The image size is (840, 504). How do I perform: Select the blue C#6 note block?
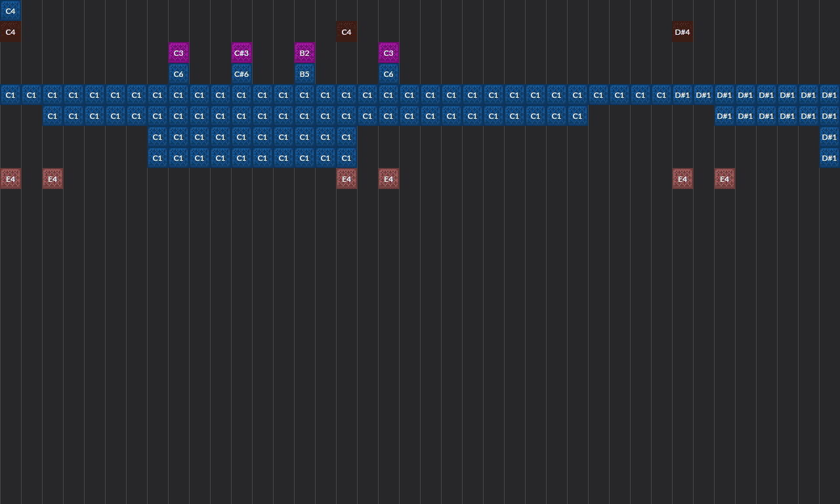241,74
